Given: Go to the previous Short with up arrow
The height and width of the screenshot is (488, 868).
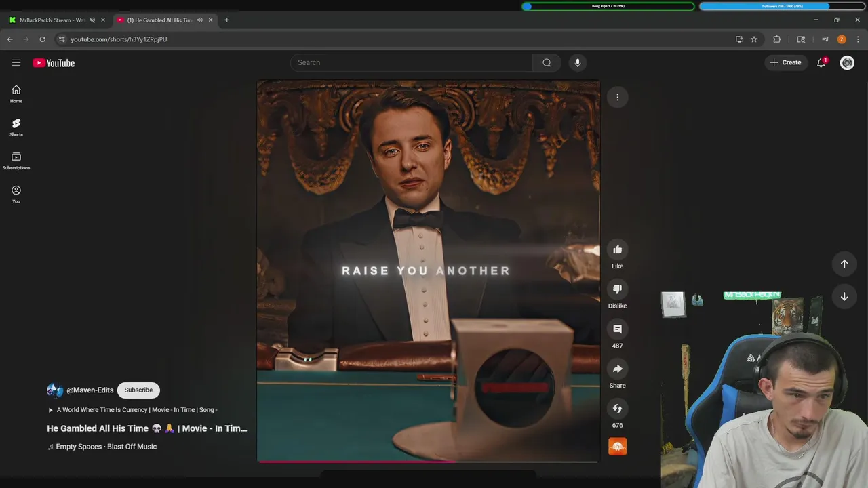Looking at the screenshot, I should point(844,264).
